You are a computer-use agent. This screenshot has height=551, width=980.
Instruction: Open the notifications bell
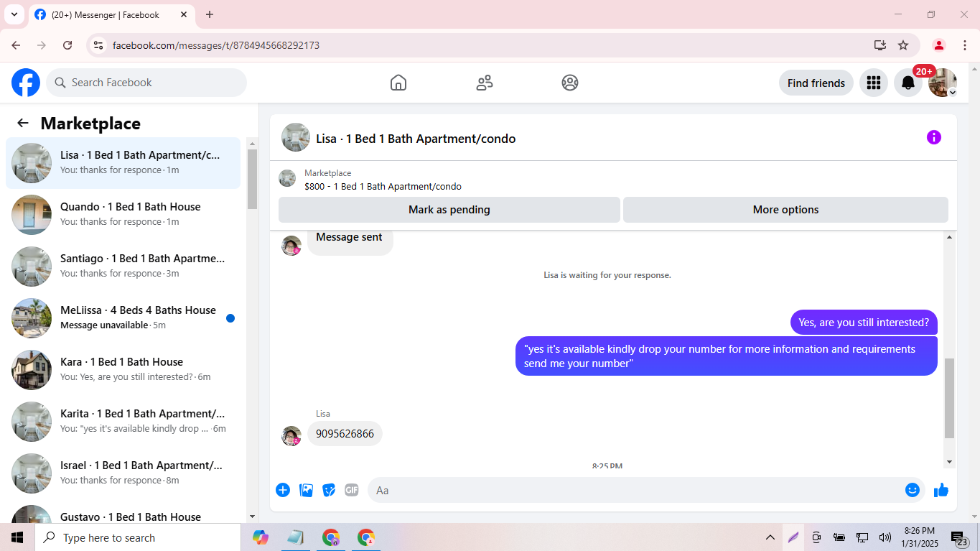[908, 83]
